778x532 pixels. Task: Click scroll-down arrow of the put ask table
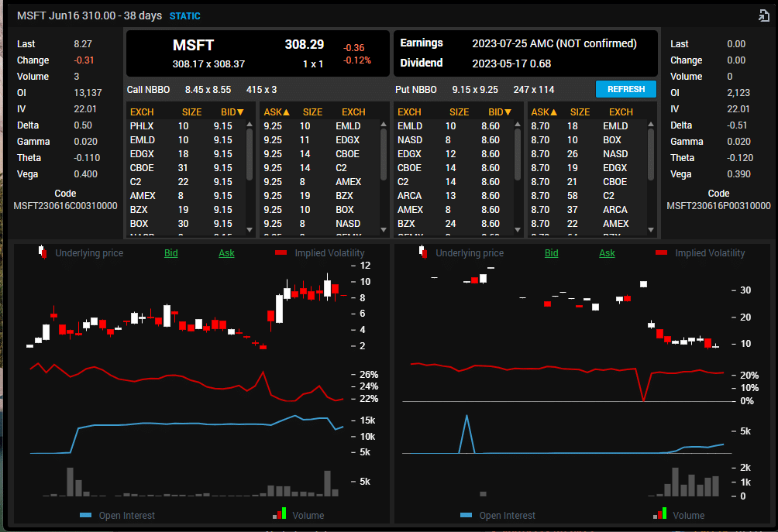coord(651,229)
